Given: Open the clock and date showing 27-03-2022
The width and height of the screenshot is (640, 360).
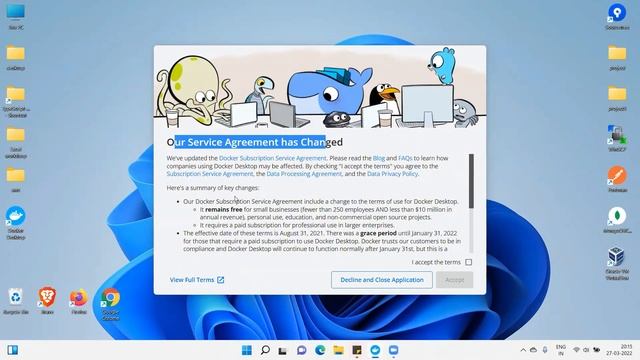Looking at the screenshot, I should pos(619,350).
